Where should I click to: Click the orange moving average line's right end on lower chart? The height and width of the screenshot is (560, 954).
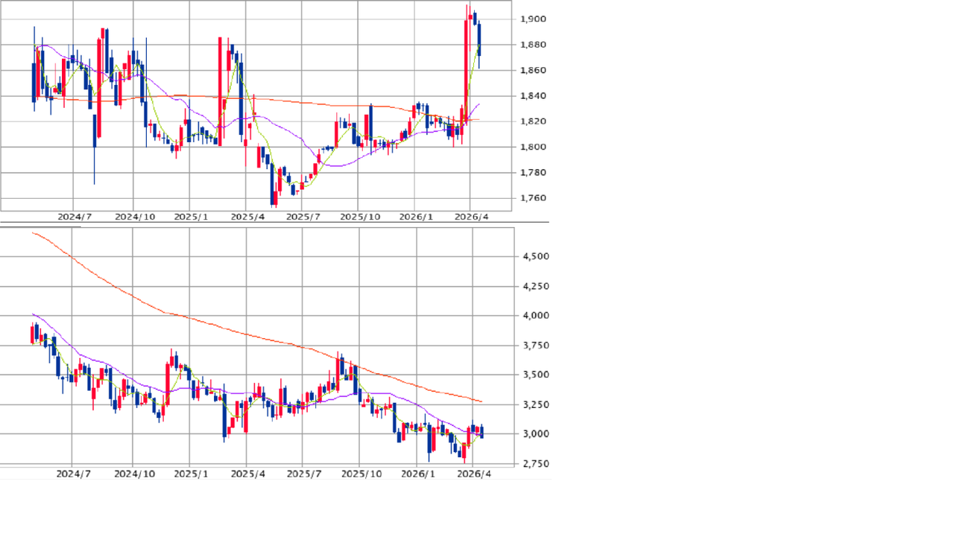point(481,401)
